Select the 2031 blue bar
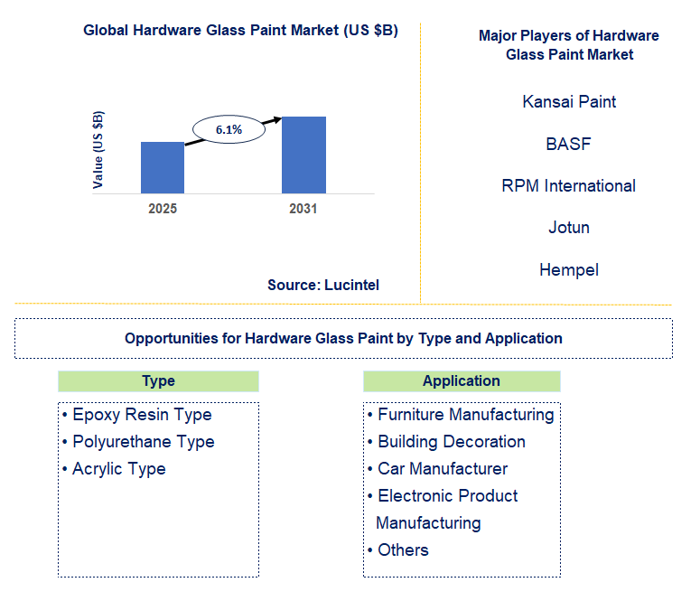 point(303,155)
